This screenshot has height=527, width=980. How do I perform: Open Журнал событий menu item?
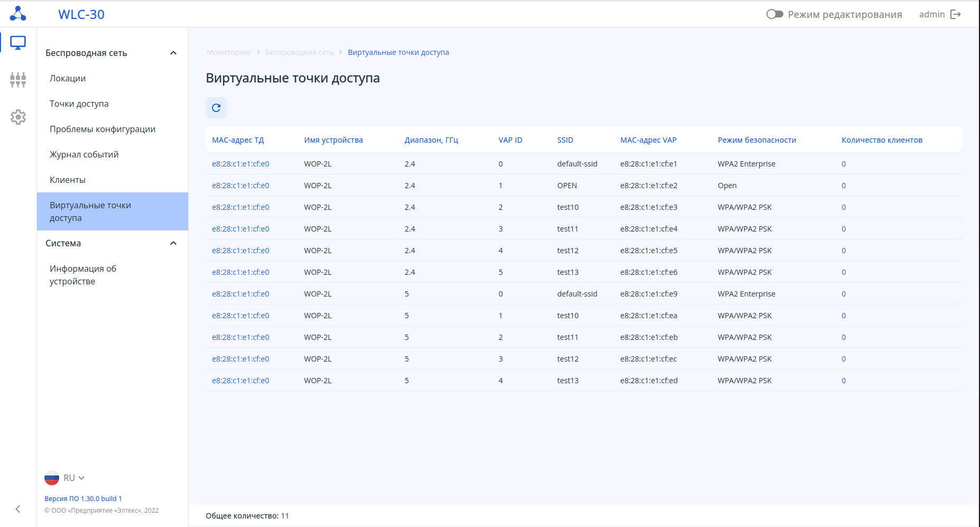pos(84,154)
